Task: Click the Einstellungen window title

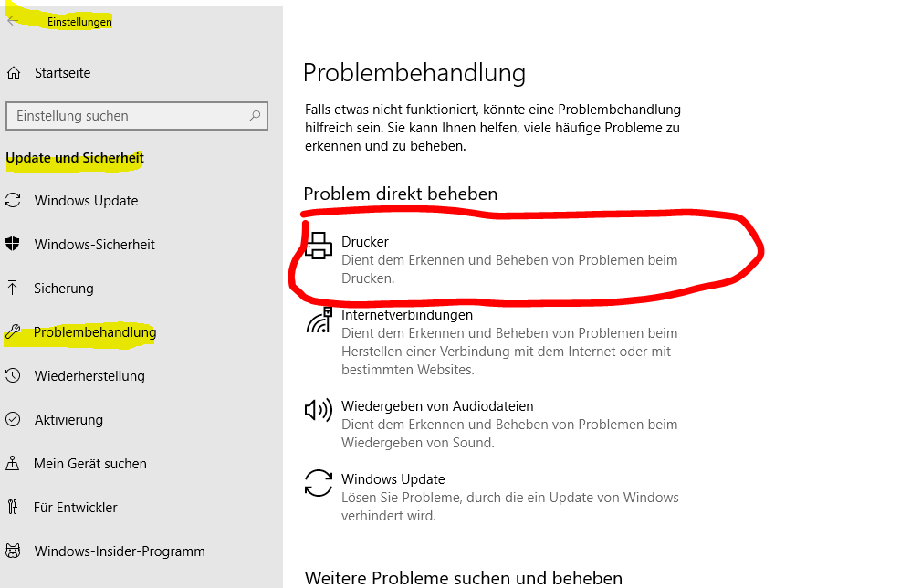Action: (79, 22)
